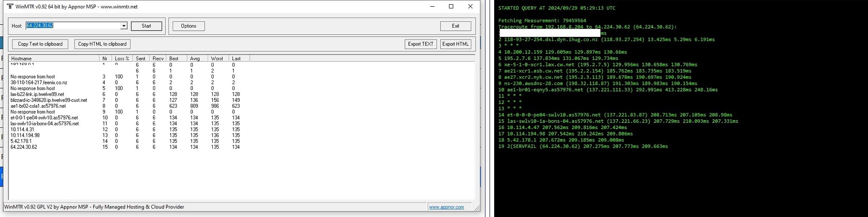This screenshot has width=868, height=217.
Task: Click Export TEXT button
Action: coord(420,44)
